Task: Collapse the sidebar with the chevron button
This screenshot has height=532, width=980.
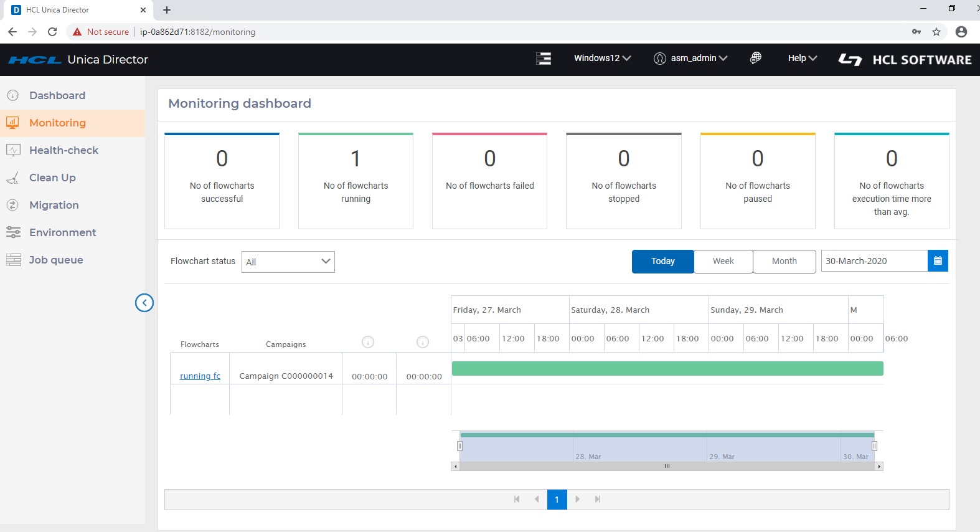Action: point(144,303)
